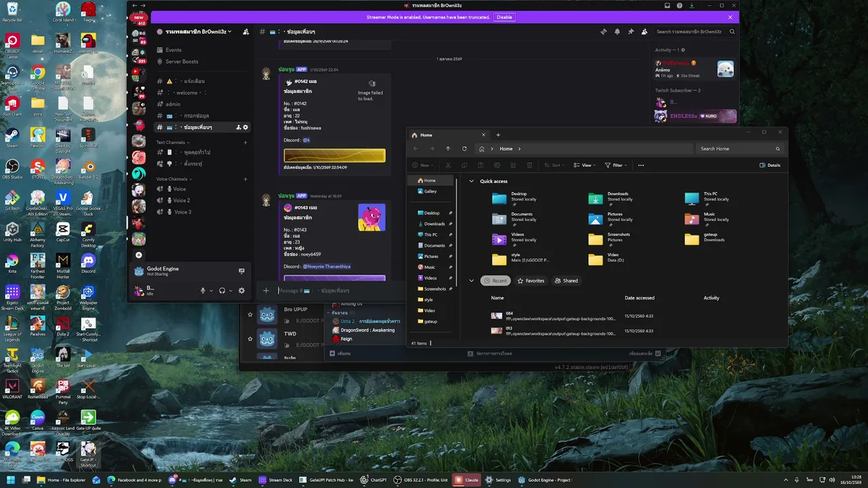Add a new File Explorer tab
The image size is (868, 488).
[x=498, y=135]
